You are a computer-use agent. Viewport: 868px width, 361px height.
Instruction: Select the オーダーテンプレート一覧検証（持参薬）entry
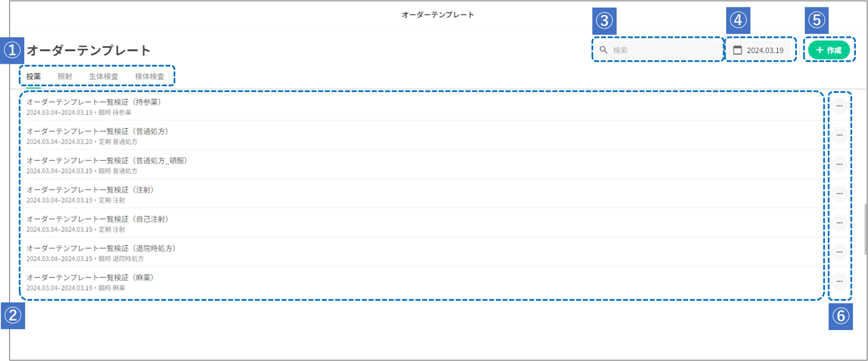(94, 102)
